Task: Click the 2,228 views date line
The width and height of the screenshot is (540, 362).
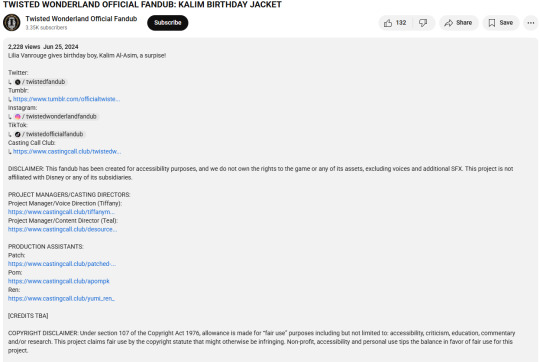Action: coord(43,47)
